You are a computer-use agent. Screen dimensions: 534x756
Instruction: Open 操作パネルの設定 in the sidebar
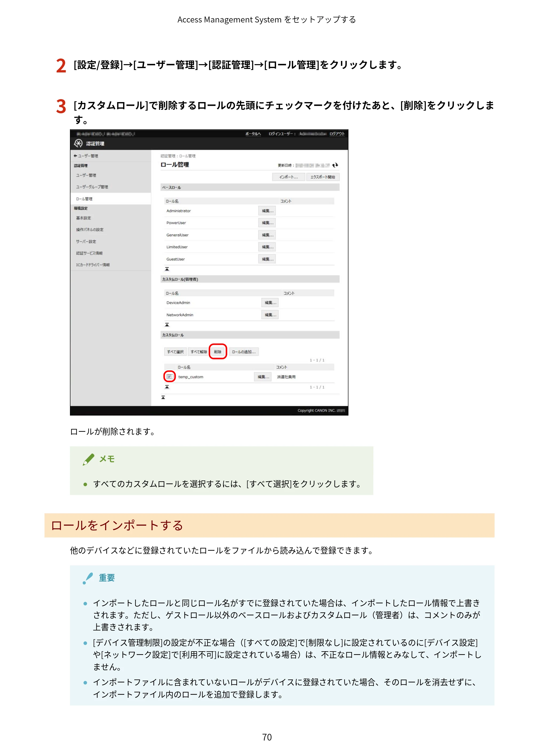click(x=90, y=230)
